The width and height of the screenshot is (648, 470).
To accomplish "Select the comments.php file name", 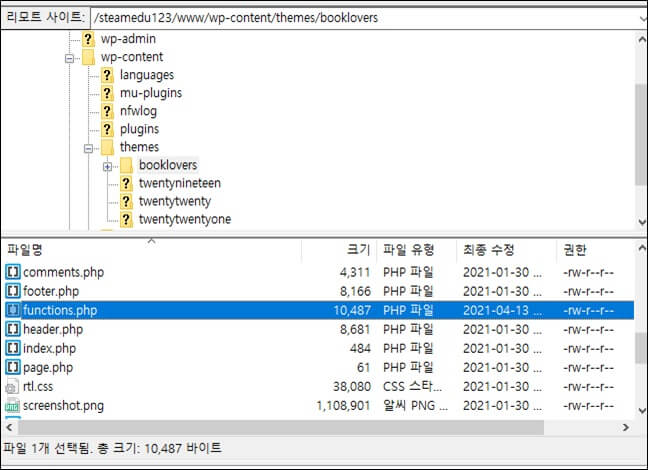I will click(64, 272).
